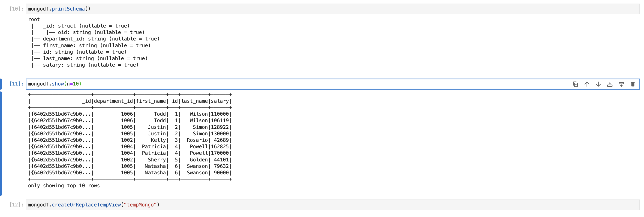This screenshot has height=217, width=644.
Task: Delete cell 11 with the trash icon
Action: click(633, 84)
